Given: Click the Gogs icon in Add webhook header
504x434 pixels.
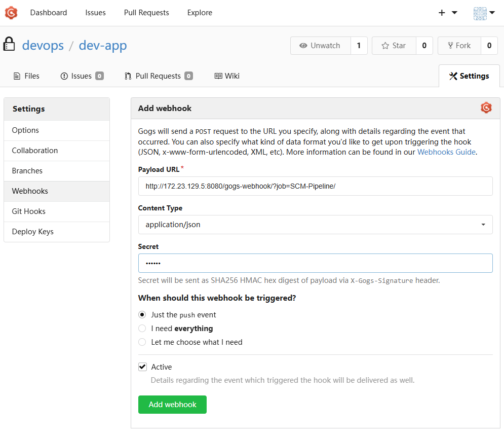Looking at the screenshot, I should pyautogui.click(x=486, y=107).
